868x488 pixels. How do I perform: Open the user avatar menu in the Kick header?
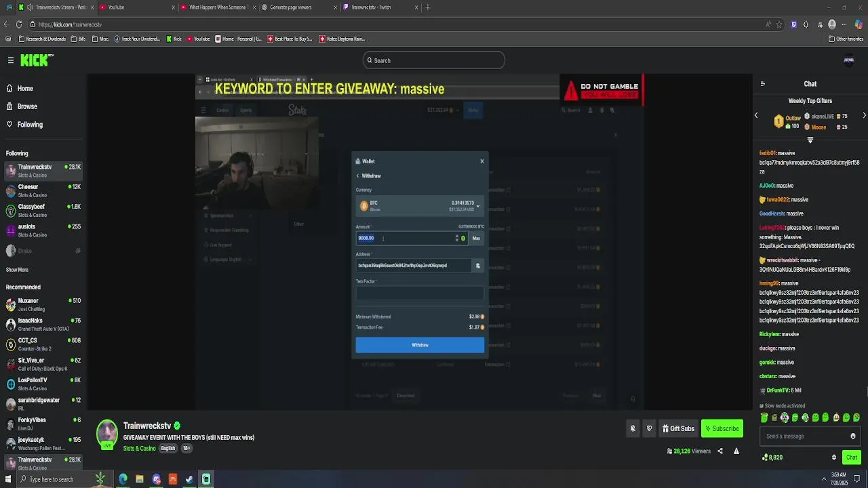click(848, 60)
